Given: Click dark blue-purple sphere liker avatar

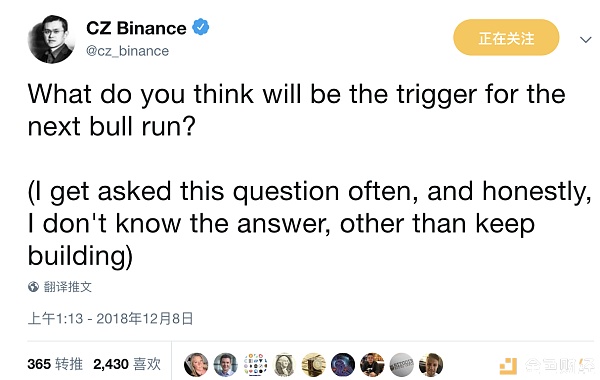Looking at the screenshot, I should tap(343, 364).
